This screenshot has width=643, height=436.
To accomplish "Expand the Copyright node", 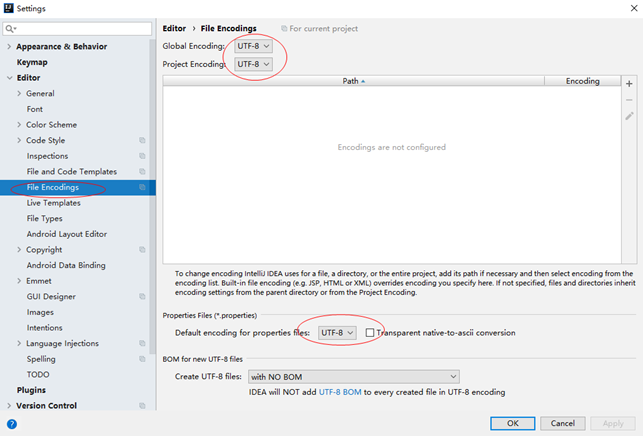I will 19,249.
